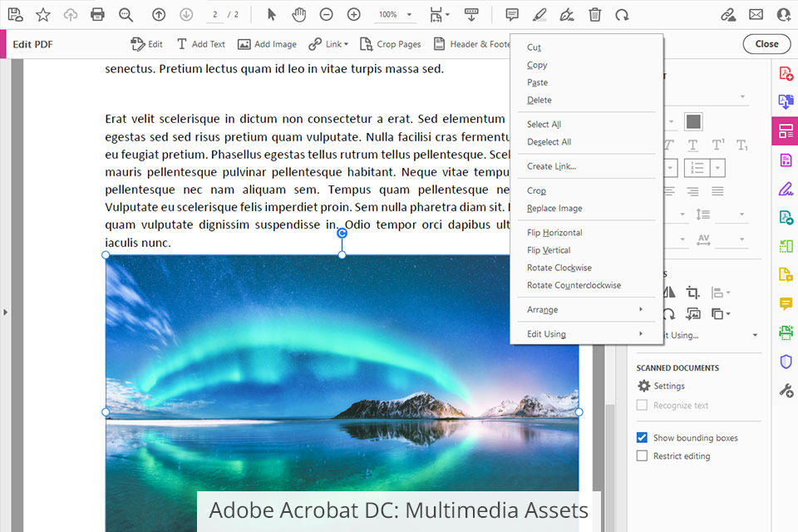Open the Fill & Sign tool in sidebar

pos(786,189)
